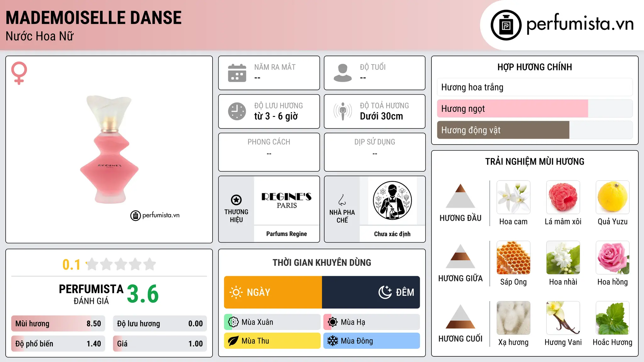Click the Thời gian khuyên dùng heading
The width and height of the screenshot is (644, 362).
coord(322,262)
